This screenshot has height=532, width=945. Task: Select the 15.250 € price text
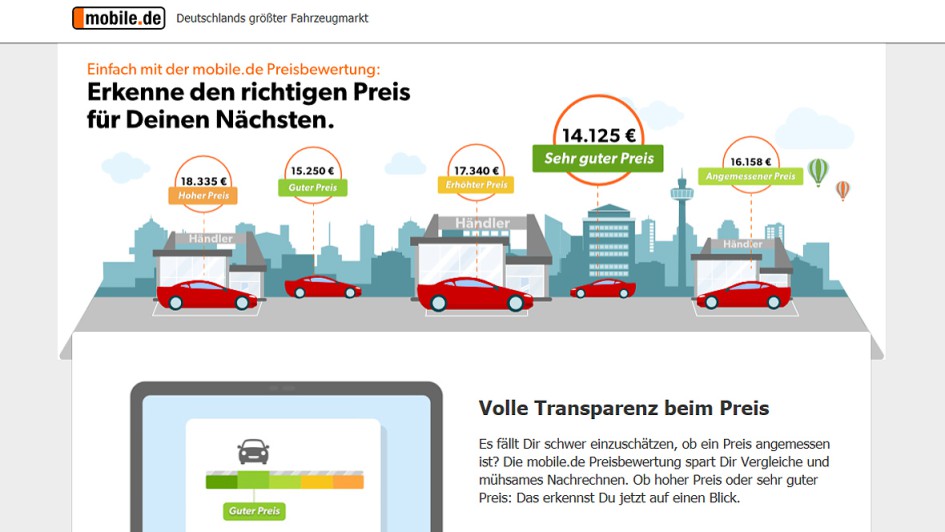312,171
